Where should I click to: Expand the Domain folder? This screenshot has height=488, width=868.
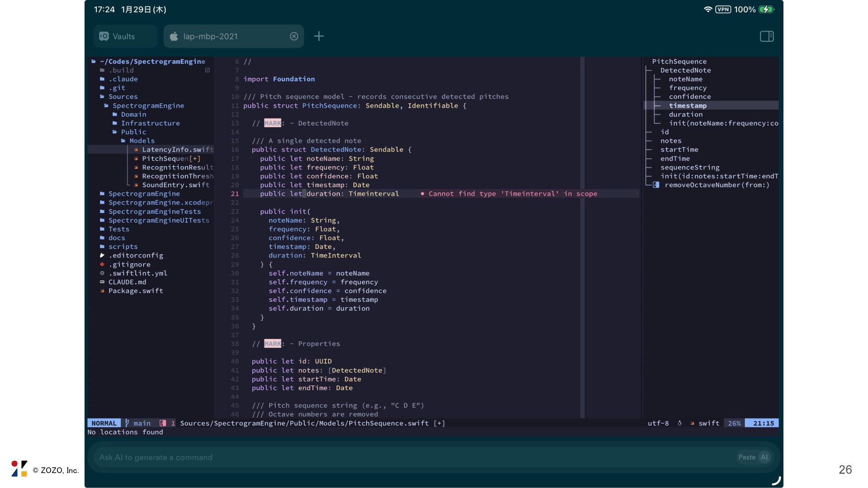pos(133,114)
